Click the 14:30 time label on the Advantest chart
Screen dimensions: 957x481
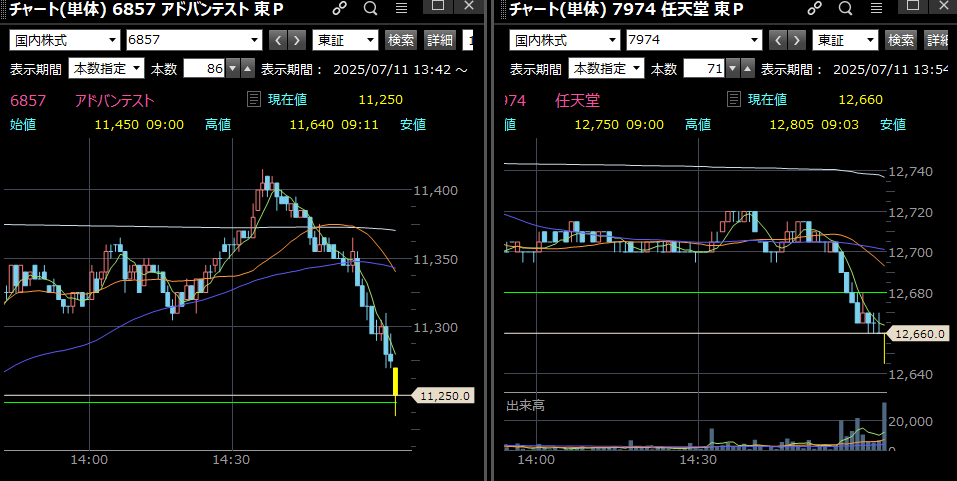231,460
